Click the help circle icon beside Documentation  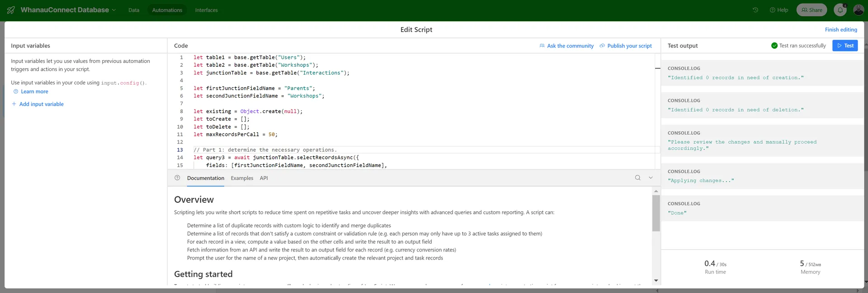177,178
